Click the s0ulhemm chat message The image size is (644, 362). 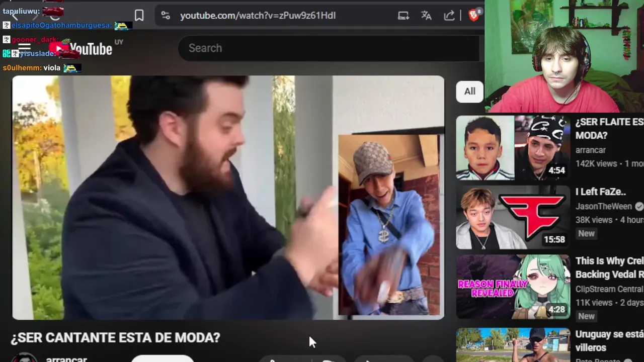point(42,68)
